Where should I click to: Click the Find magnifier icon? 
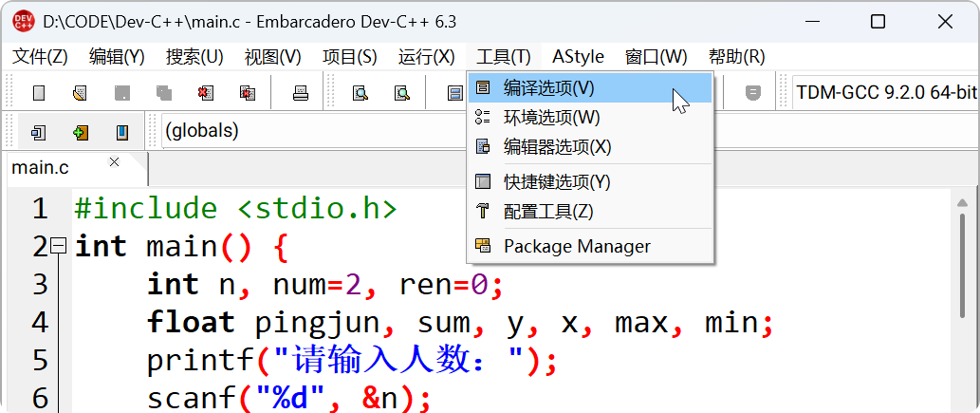point(360,93)
